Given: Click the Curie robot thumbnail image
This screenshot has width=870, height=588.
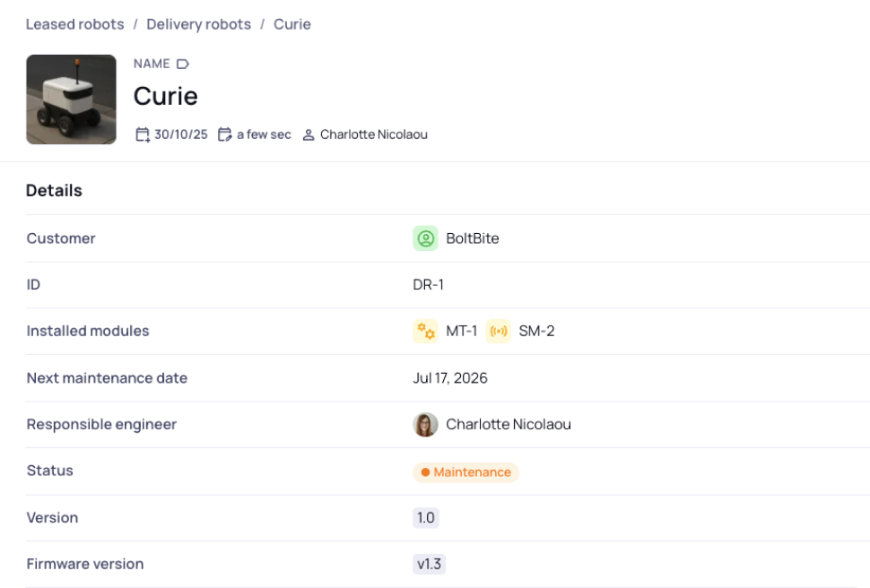Looking at the screenshot, I should (x=71, y=99).
